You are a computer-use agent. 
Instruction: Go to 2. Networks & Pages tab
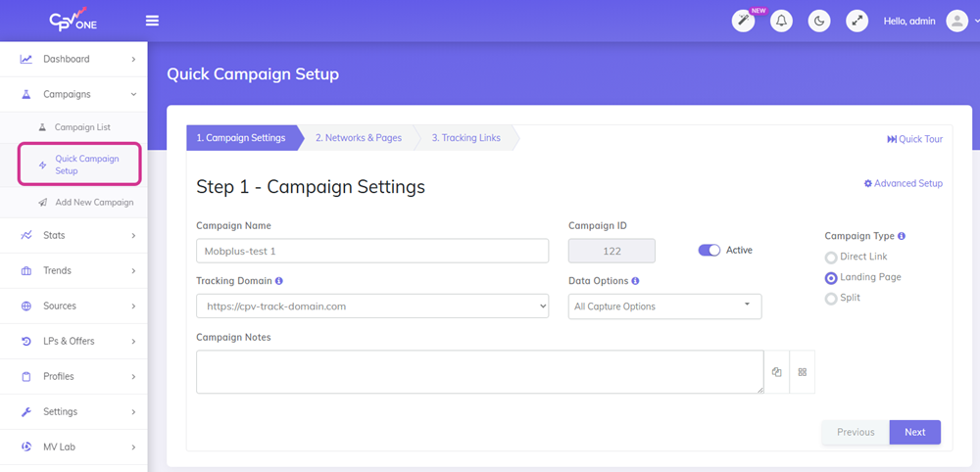point(358,138)
